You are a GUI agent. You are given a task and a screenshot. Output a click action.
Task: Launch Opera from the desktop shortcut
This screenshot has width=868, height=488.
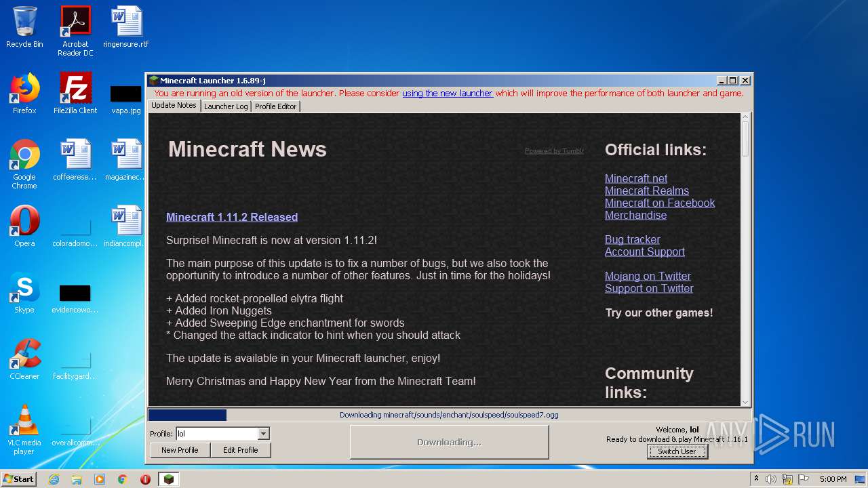pyautogui.click(x=24, y=226)
